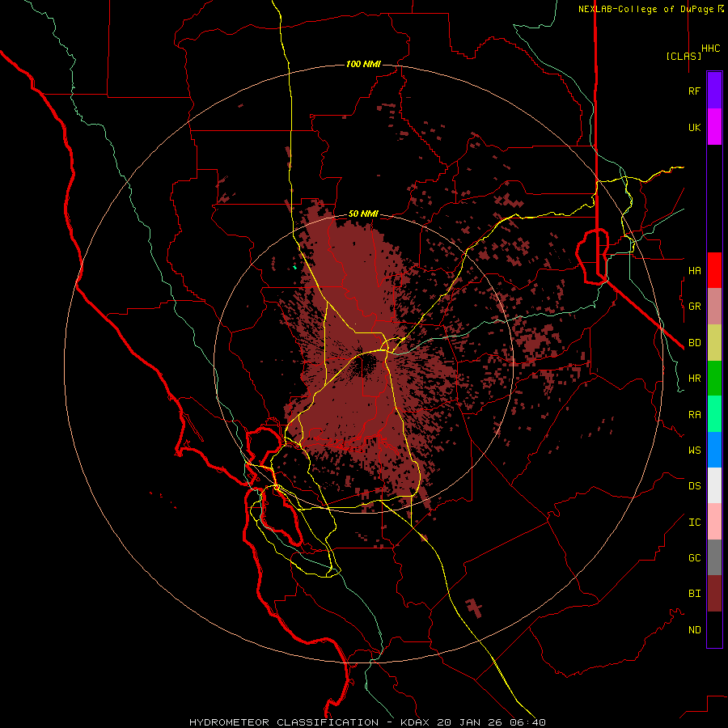Screen dimensions: 728x728
Task: Click the UK legend label
Action: [694, 127]
